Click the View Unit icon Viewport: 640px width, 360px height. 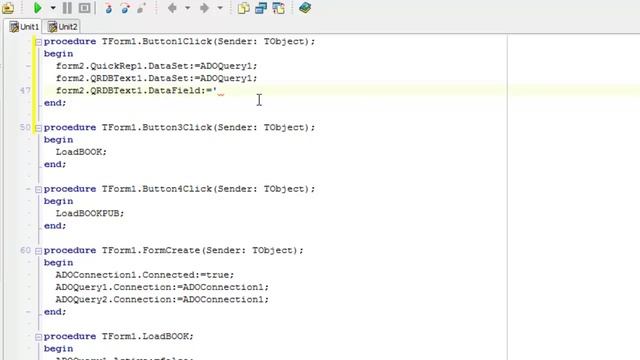pos(244,8)
